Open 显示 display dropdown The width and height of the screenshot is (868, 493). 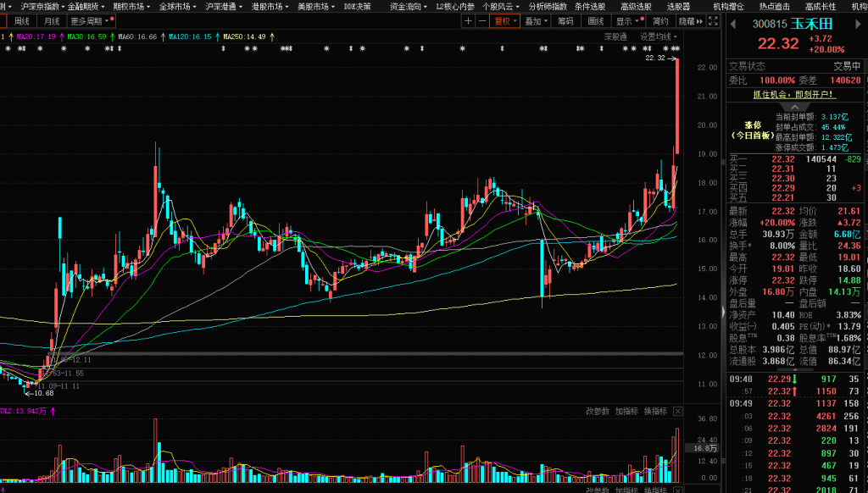pos(629,21)
